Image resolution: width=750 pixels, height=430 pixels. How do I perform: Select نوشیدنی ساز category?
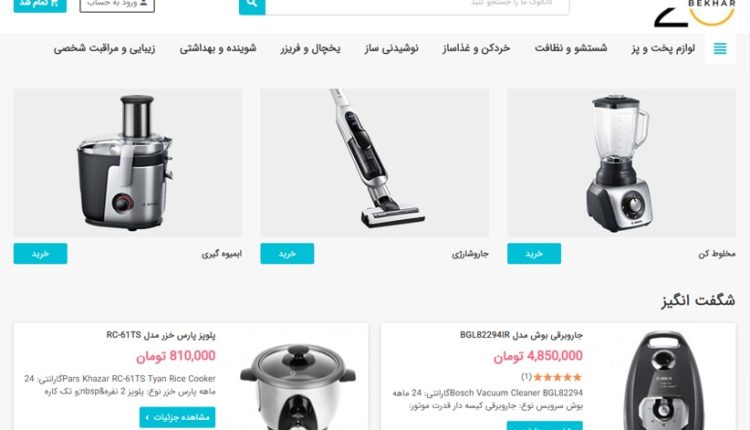point(391,48)
